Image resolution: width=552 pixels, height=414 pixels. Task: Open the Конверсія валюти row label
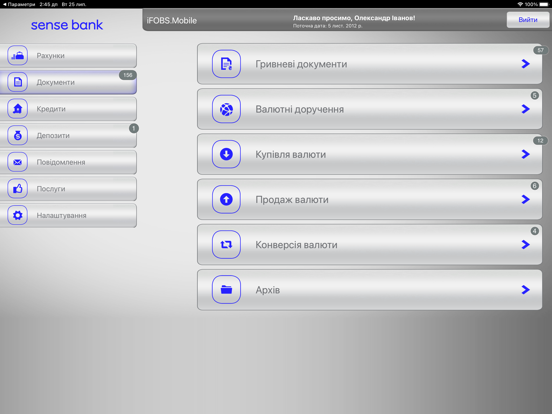296,245
